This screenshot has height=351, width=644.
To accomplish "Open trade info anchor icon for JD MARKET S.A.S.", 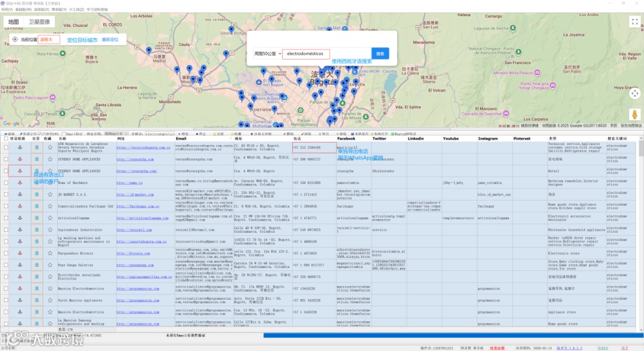I will click(20, 194).
